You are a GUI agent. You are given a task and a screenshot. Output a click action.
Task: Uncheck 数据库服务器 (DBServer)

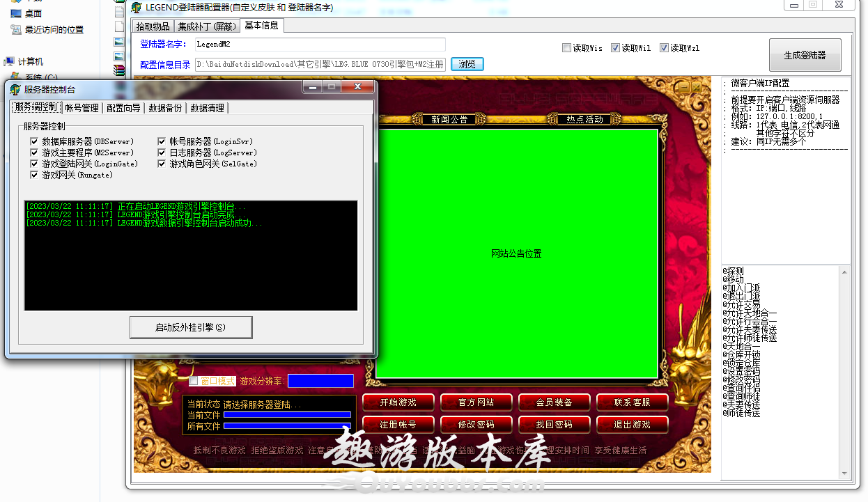pos(34,141)
